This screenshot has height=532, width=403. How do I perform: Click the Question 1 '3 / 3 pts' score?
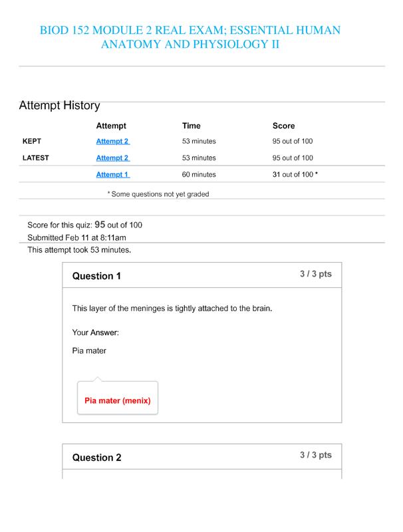[x=315, y=274]
